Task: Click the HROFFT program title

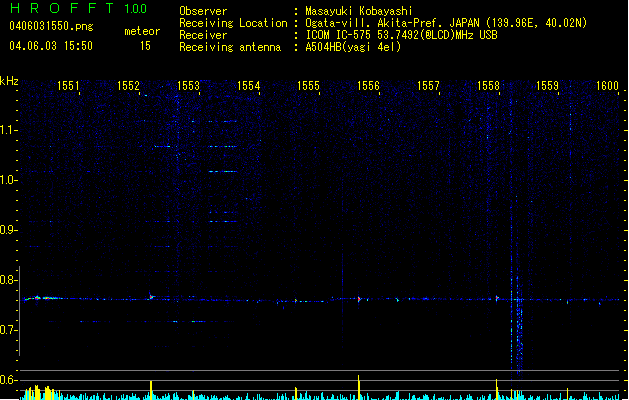Action: 62,8
